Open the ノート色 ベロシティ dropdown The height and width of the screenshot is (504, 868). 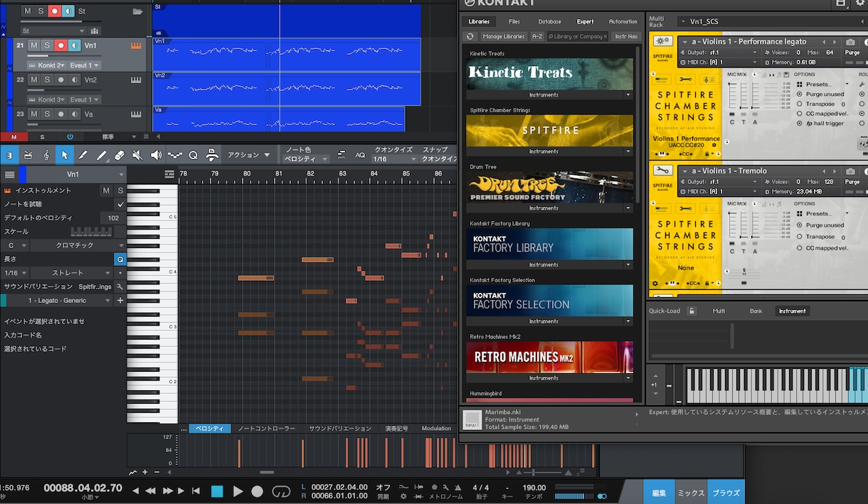(x=306, y=159)
